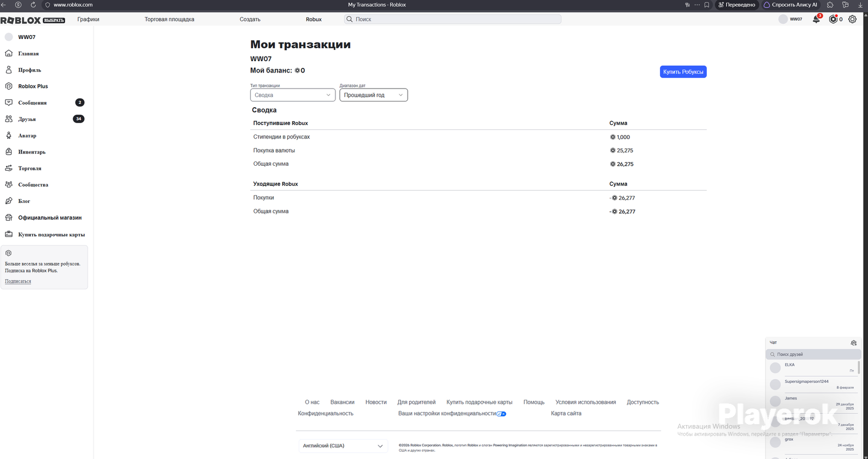This screenshot has width=868, height=459.
Task: Open the Помощь footer link
Action: pos(534,402)
